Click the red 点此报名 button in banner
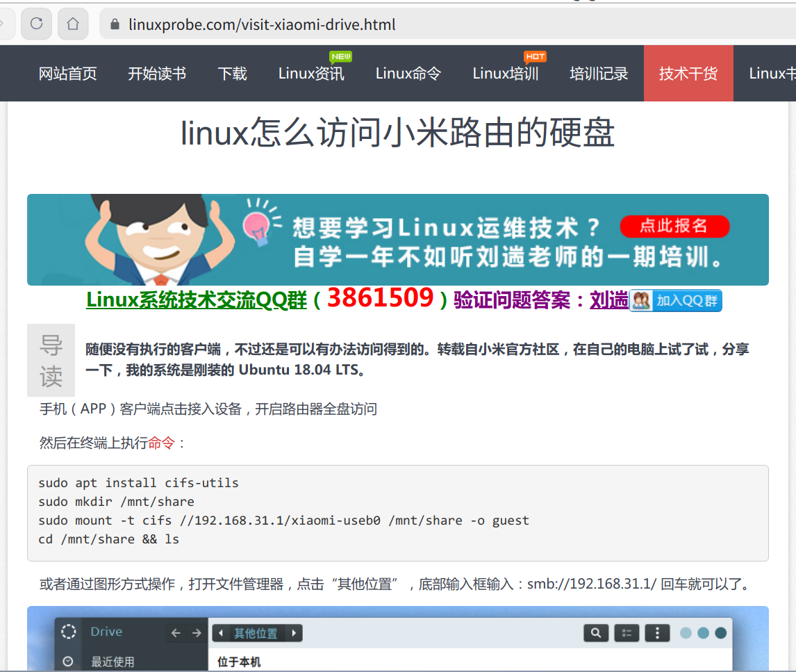 click(x=674, y=226)
